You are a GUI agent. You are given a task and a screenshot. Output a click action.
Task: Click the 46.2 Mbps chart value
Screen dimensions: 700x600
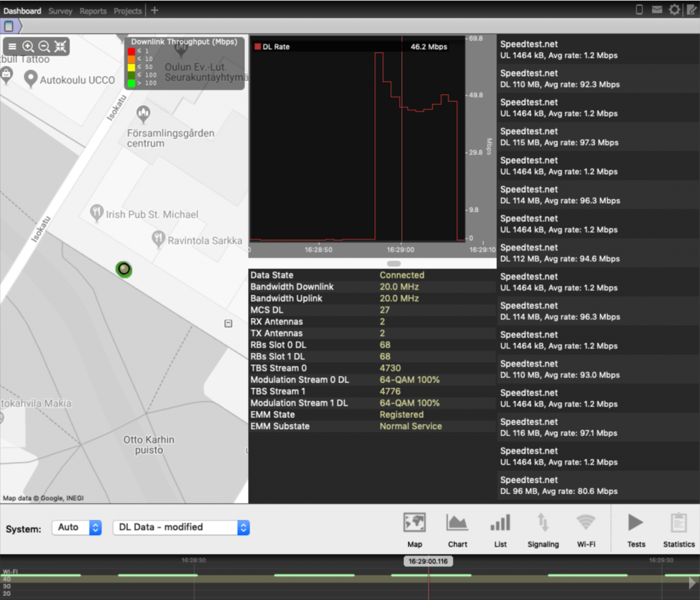point(429,47)
